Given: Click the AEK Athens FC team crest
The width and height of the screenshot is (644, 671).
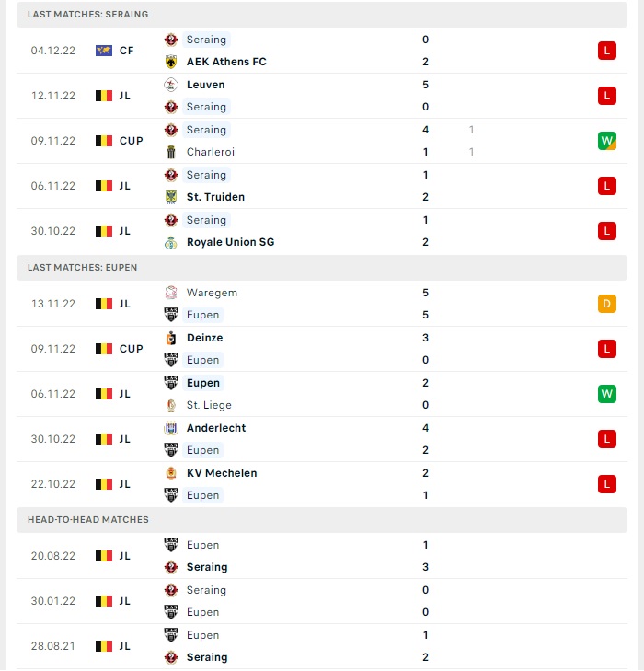Looking at the screenshot, I should pyautogui.click(x=171, y=62).
